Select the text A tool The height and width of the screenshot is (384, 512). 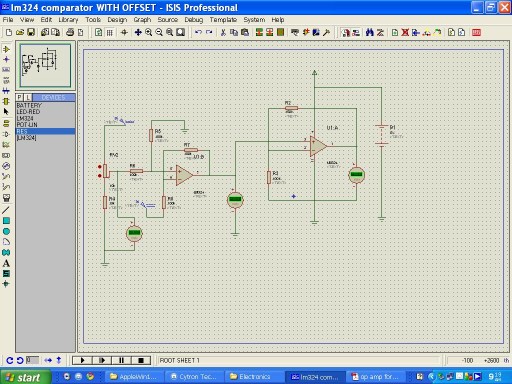6,263
